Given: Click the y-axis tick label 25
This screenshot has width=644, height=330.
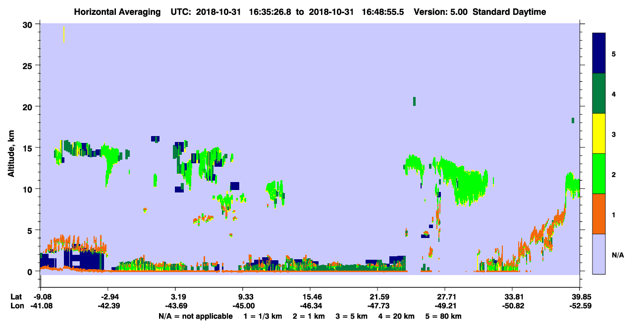Looking at the screenshot, I should click(x=28, y=65).
